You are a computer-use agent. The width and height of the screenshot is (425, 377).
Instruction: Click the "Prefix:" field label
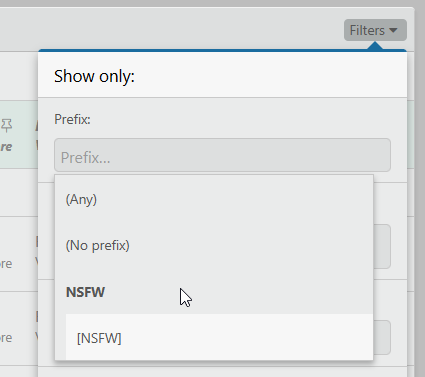coord(72,119)
